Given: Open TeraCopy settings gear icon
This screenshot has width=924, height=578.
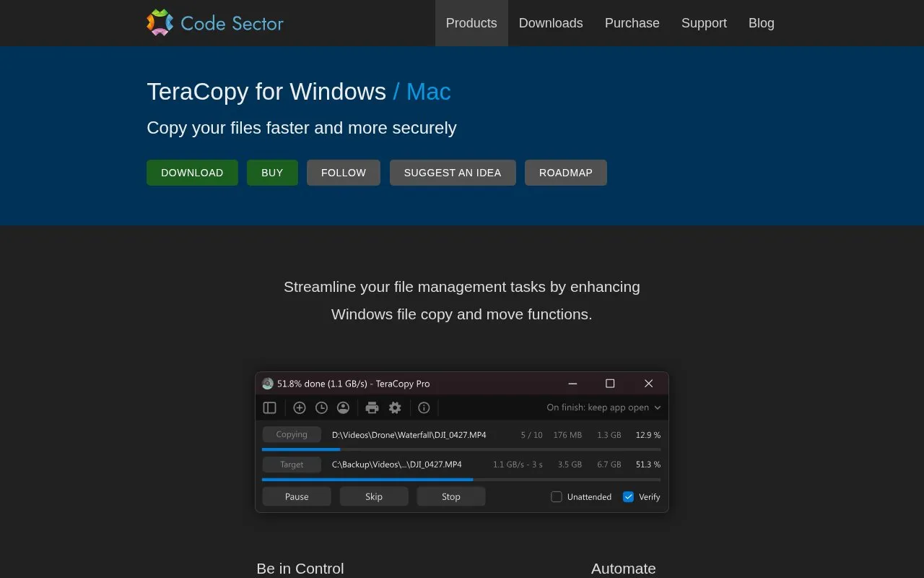Looking at the screenshot, I should coord(395,407).
